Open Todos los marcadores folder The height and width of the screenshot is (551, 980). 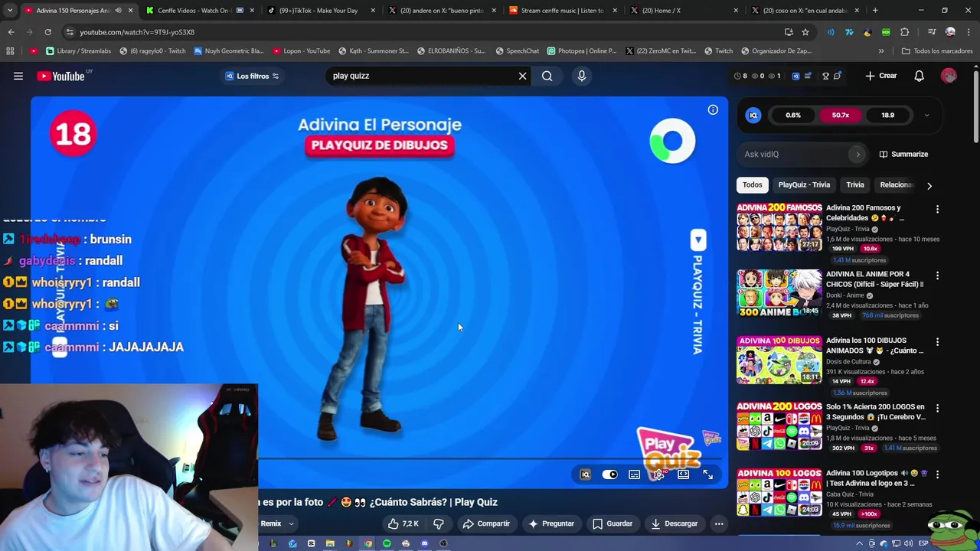pyautogui.click(x=937, y=51)
